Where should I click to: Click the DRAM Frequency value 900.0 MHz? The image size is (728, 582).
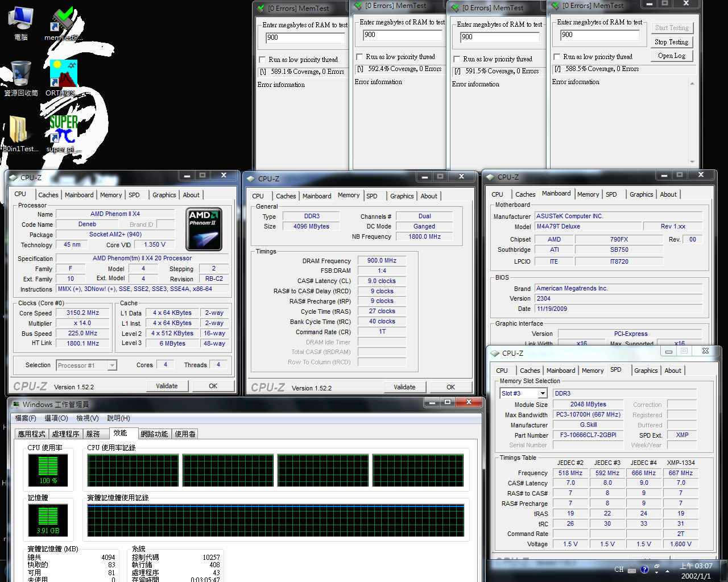[382, 260]
